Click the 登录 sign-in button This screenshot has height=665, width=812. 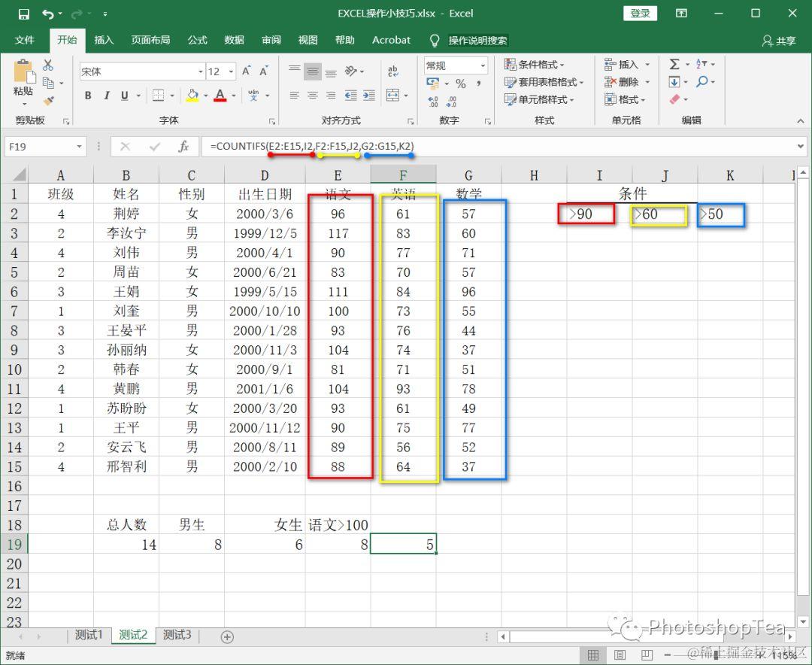tap(640, 14)
